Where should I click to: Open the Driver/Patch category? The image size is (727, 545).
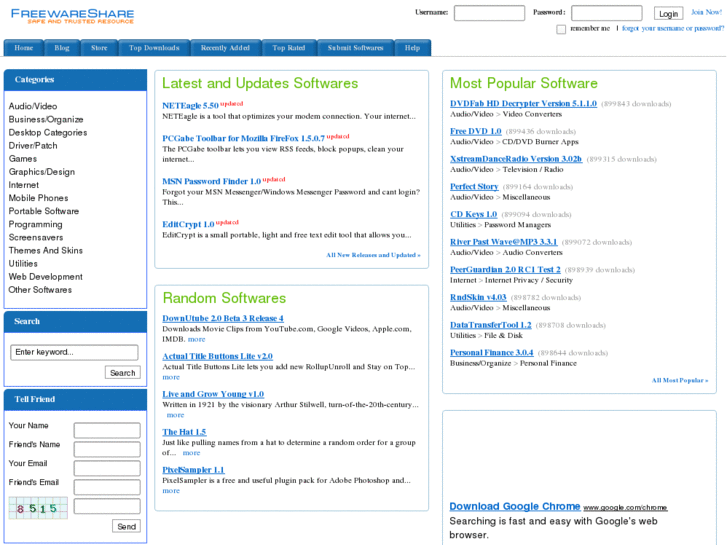[x=33, y=146]
